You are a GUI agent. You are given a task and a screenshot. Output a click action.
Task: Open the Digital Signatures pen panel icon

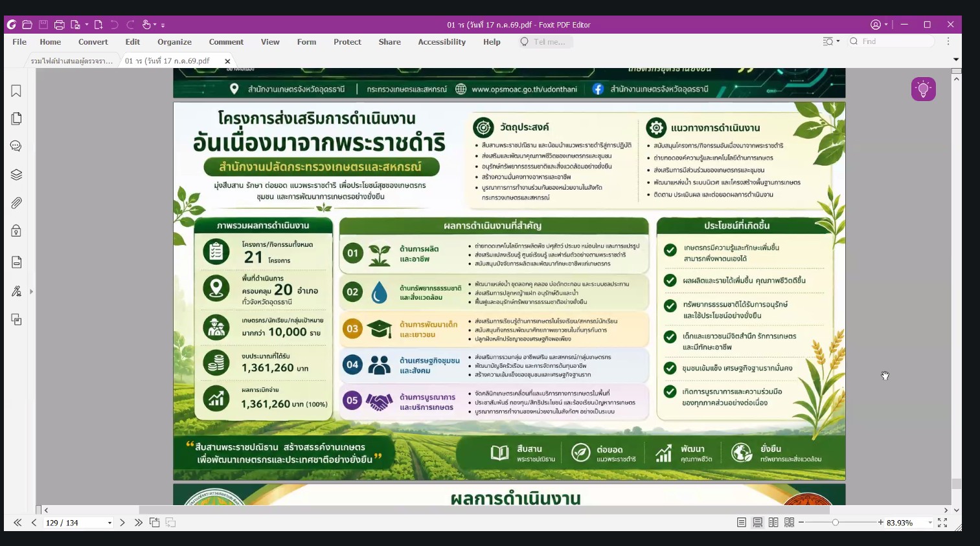[16, 291]
